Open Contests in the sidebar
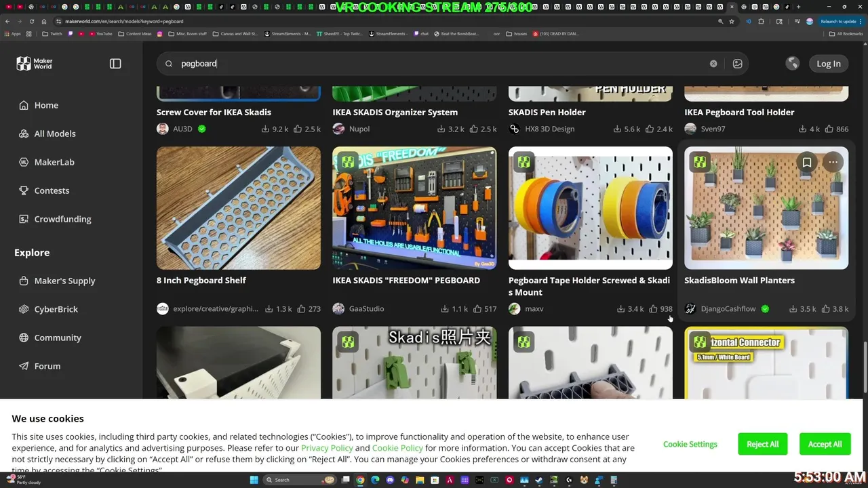This screenshot has width=868, height=488. click(52, 190)
